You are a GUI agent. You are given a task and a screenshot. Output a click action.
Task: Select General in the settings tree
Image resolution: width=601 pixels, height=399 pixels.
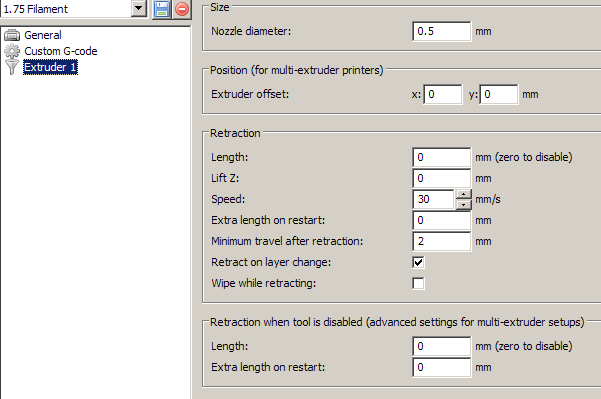pyautogui.click(x=43, y=35)
